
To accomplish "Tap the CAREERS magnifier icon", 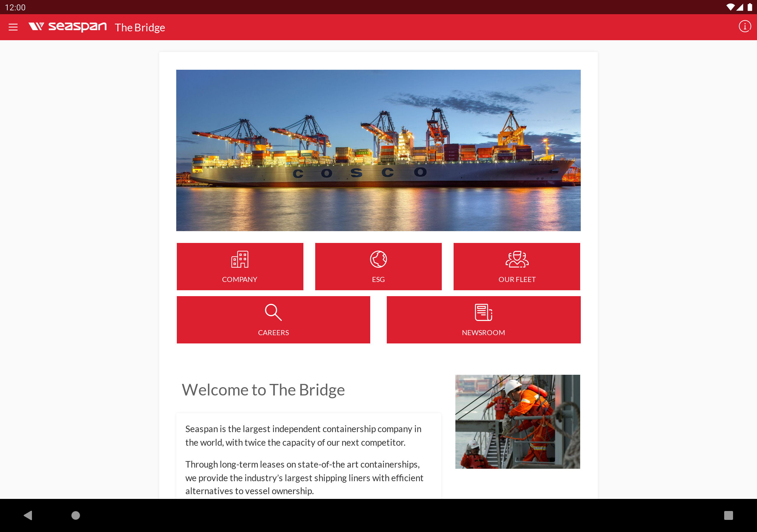I will coord(273,312).
